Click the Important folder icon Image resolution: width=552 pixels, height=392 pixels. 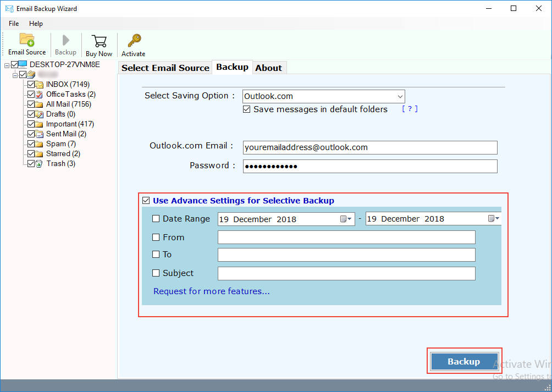click(39, 124)
